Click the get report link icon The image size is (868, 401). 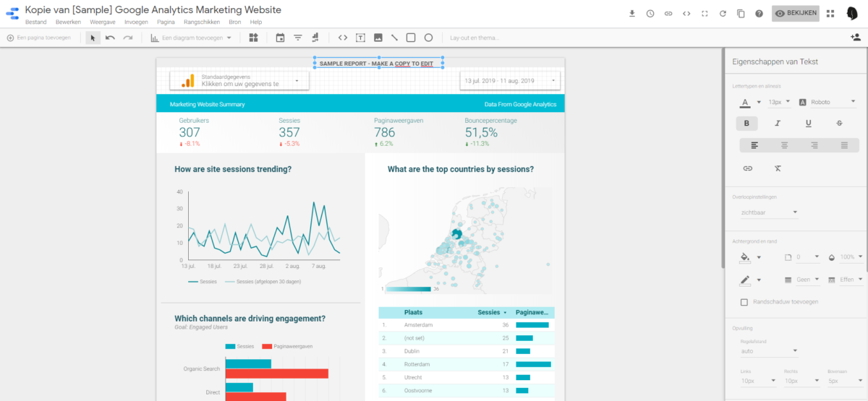[x=668, y=14]
